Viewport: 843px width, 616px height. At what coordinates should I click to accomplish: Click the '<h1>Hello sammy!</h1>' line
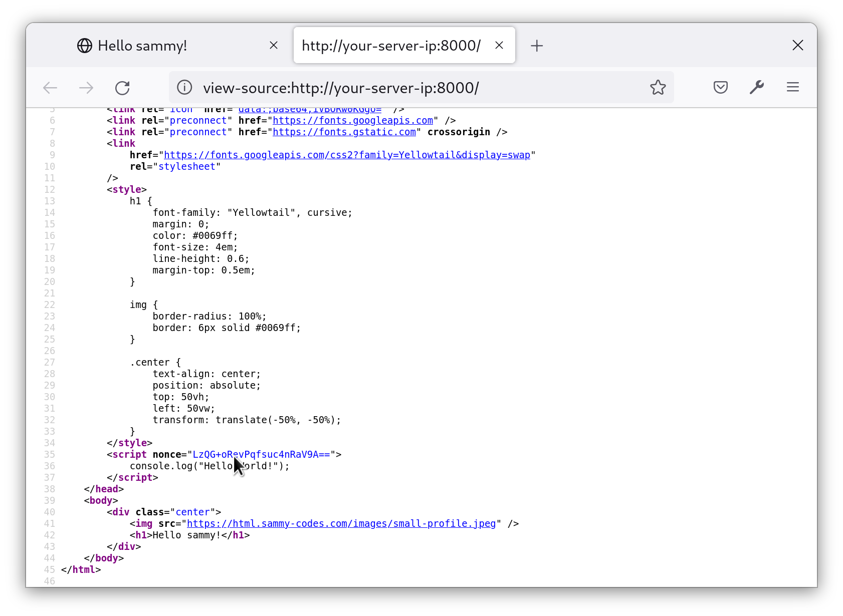point(189,535)
